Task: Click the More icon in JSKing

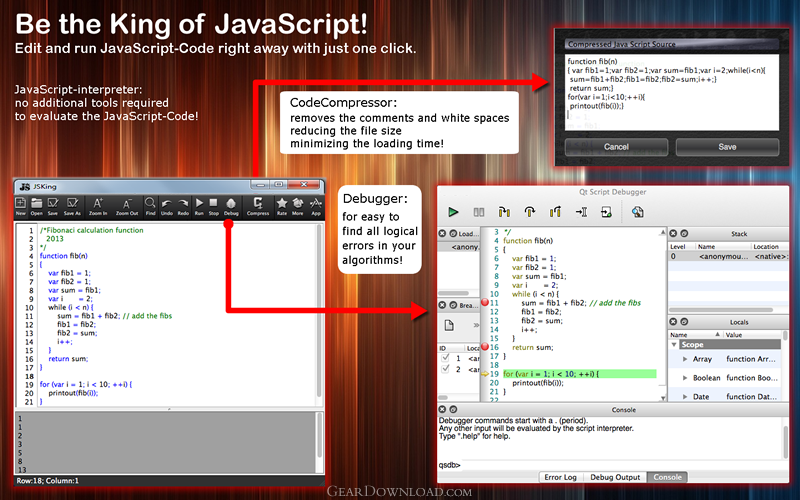Action: (297, 206)
